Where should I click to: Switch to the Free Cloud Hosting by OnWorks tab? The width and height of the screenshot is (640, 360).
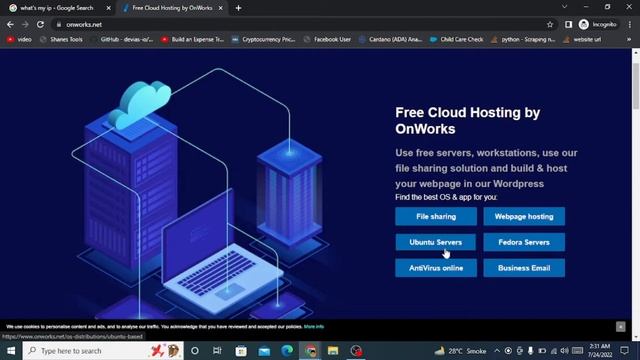pyautogui.click(x=172, y=8)
